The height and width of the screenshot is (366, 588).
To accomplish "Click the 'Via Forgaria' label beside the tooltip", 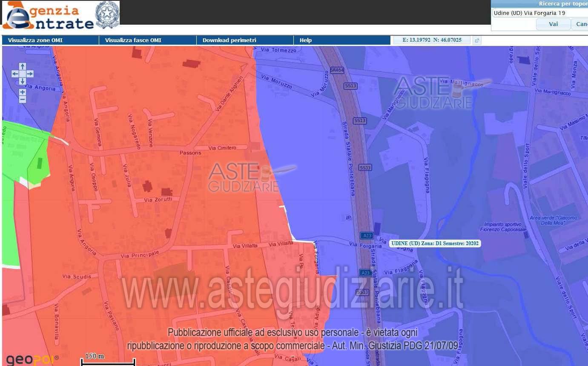I will tap(365, 245).
